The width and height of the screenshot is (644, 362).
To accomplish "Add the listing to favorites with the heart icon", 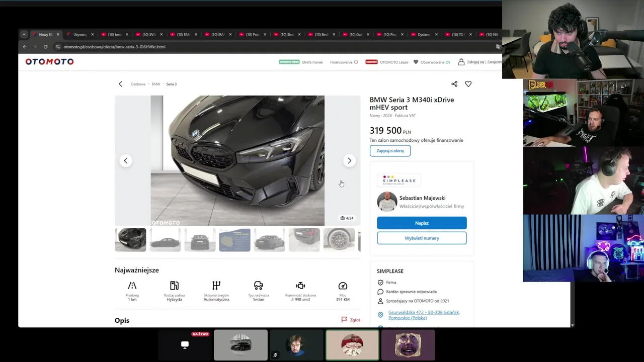I will (x=468, y=84).
